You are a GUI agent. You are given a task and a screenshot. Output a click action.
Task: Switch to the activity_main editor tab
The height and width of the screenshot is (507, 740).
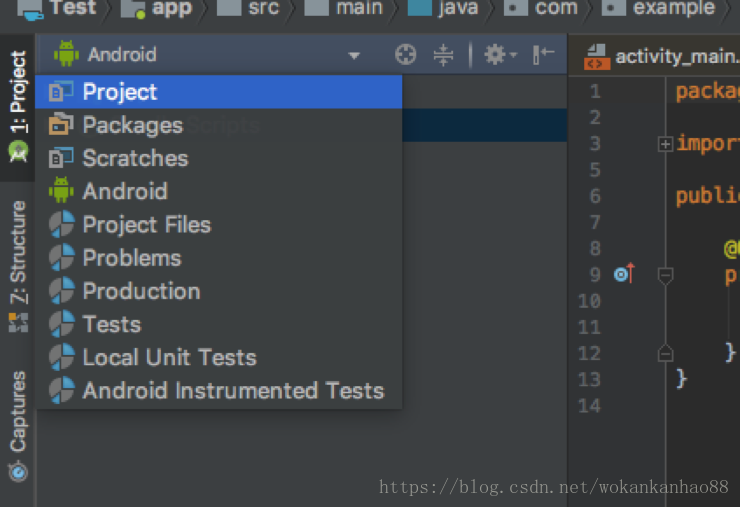tap(661, 57)
